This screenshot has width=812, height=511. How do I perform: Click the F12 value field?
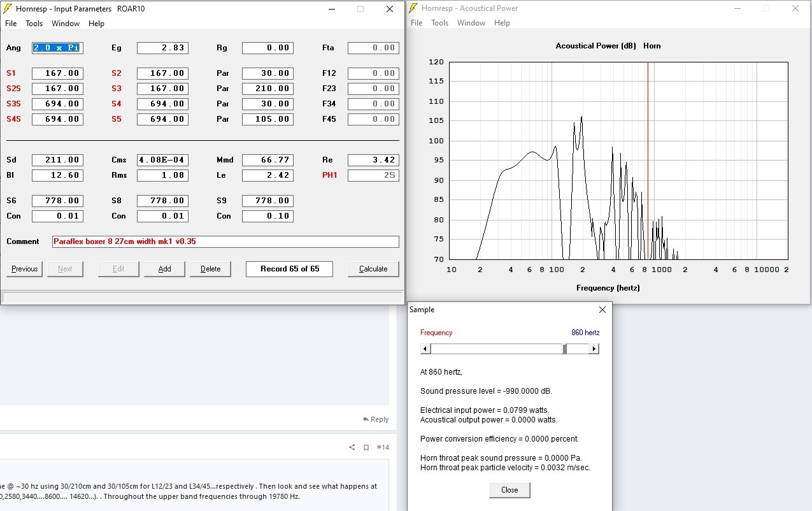pos(373,73)
